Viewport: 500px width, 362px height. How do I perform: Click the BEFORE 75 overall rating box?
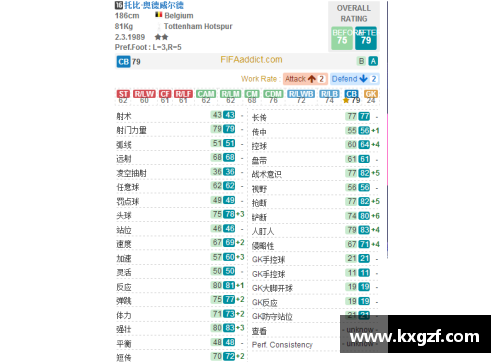[x=342, y=38]
